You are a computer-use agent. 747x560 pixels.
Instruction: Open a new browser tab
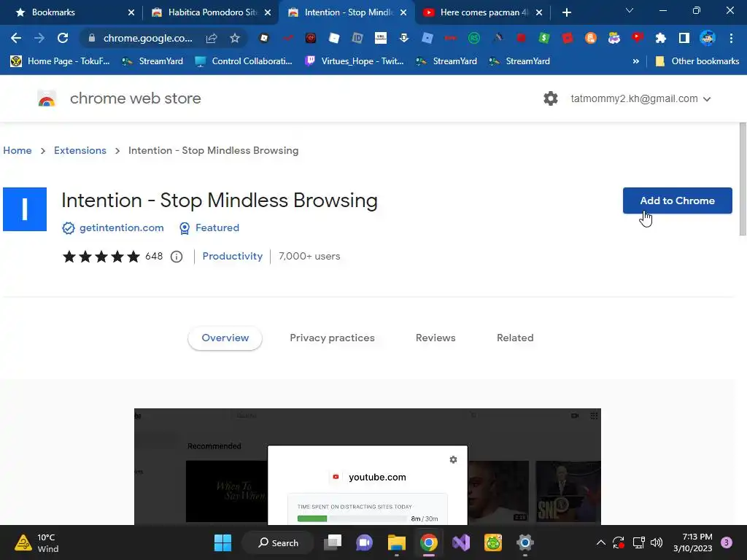click(566, 12)
